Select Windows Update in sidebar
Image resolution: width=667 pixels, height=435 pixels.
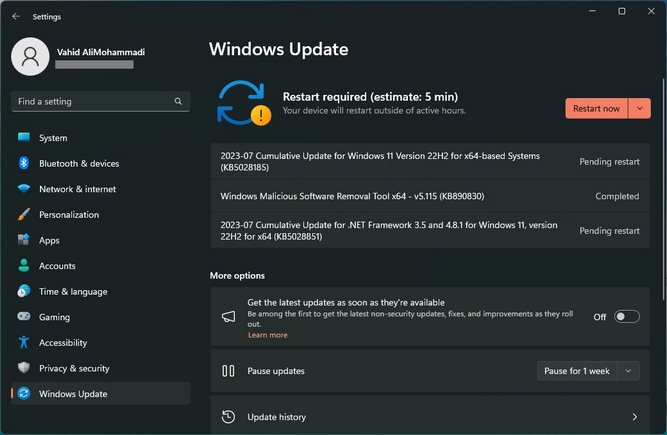100,393
